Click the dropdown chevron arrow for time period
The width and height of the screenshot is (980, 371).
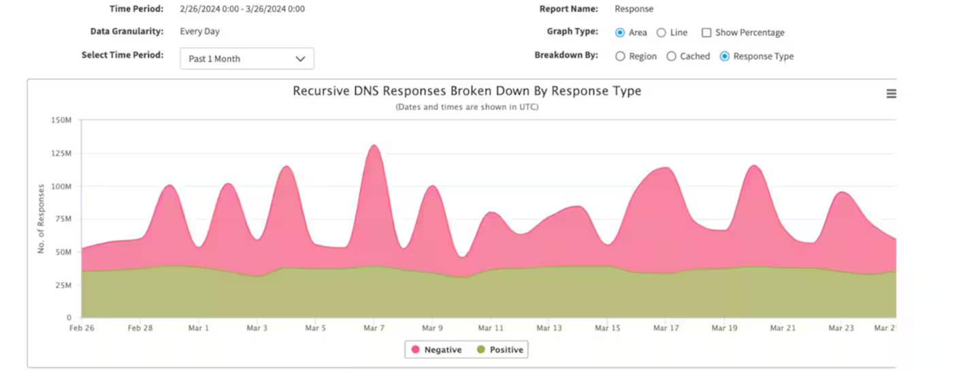[300, 59]
